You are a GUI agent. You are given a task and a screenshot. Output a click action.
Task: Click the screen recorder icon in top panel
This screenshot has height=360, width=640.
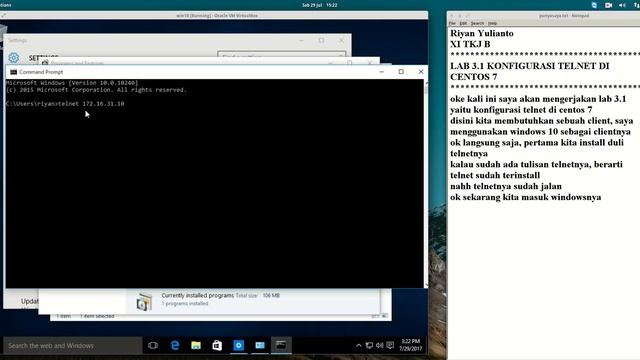(608, 5)
